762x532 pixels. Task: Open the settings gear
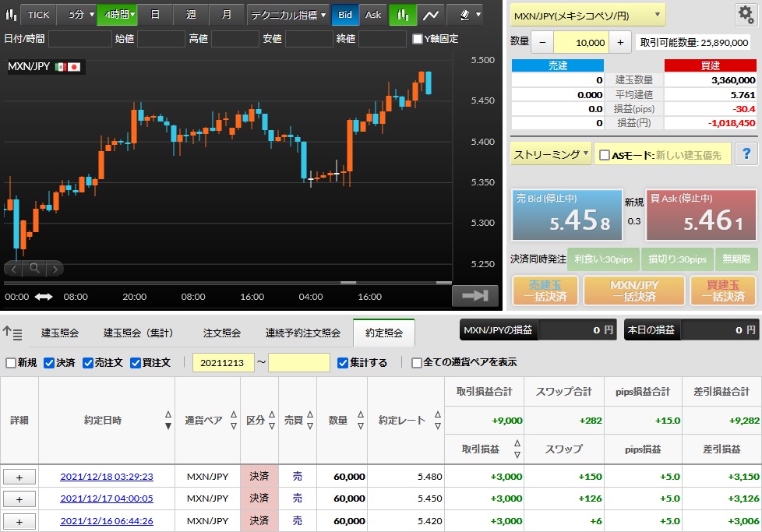pyautogui.click(x=746, y=15)
